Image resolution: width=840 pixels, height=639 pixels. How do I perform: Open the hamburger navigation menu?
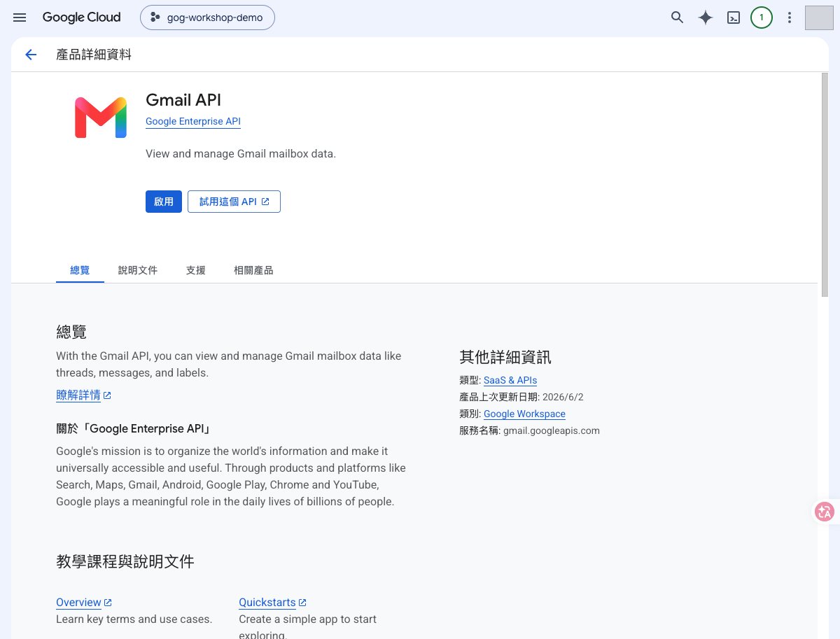(x=20, y=17)
